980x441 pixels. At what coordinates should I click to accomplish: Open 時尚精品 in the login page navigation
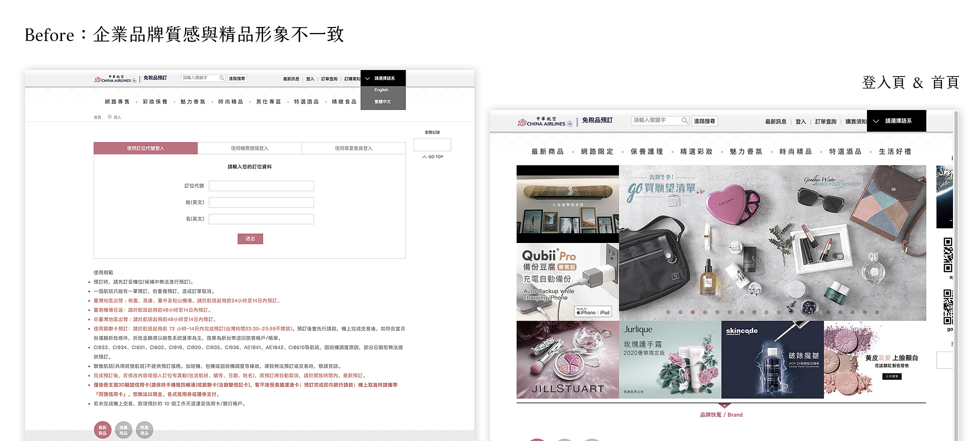231,101
